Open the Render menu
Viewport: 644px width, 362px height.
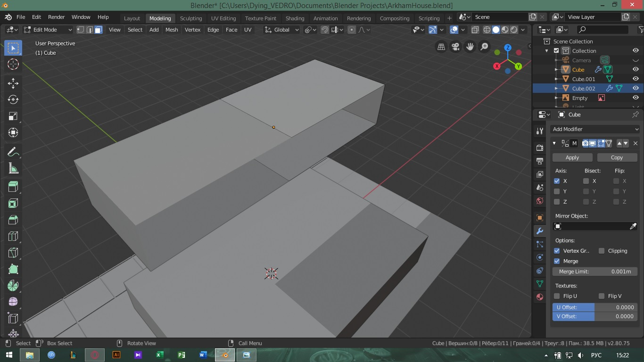pos(56,17)
